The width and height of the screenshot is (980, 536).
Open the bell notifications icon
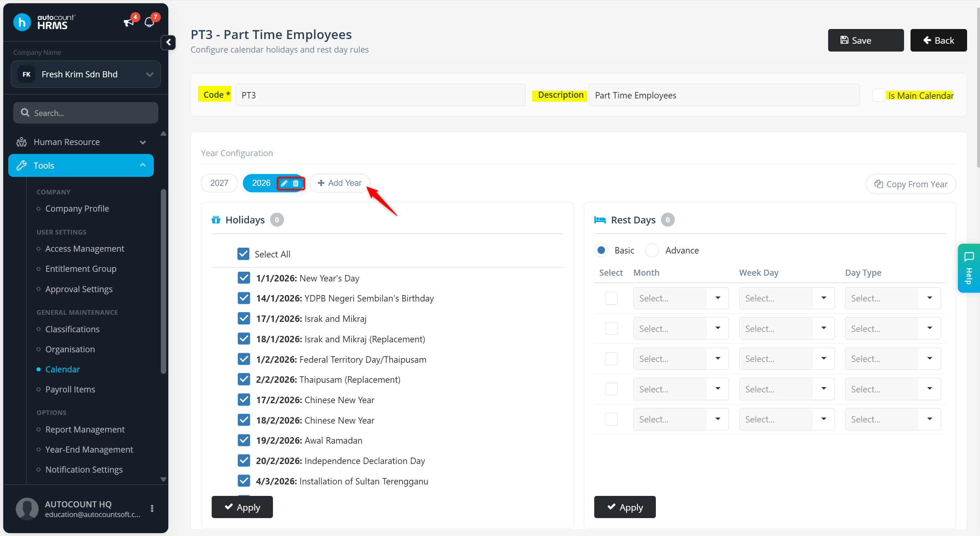point(149,23)
